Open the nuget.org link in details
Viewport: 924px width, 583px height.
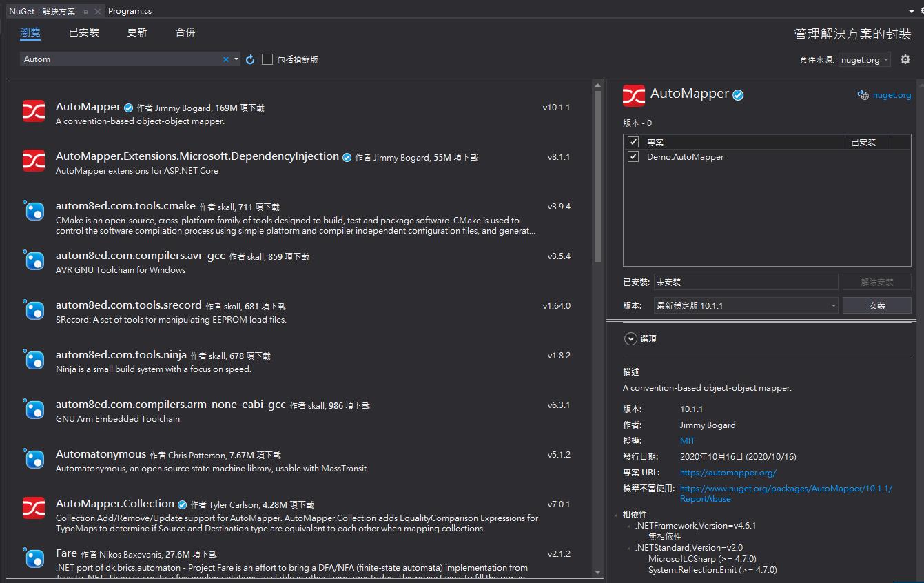(892, 95)
